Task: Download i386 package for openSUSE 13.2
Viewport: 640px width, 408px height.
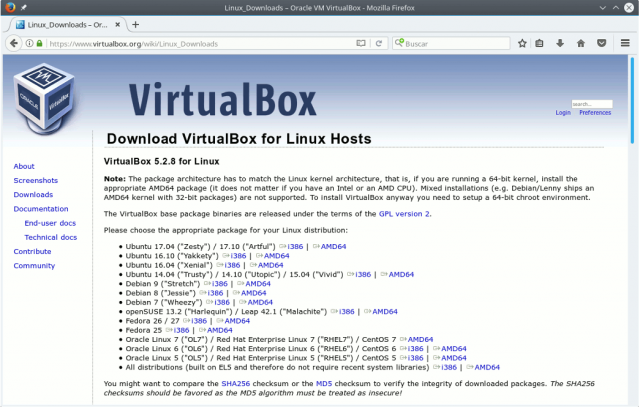Action: tap(347, 312)
